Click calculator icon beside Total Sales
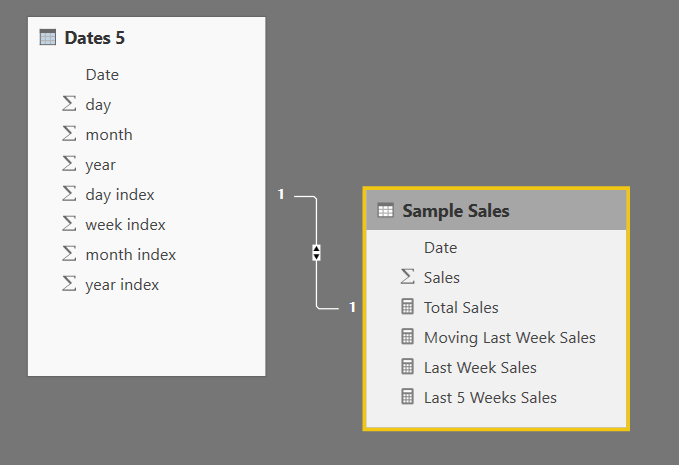Image resolution: width=679 pixels, height=465 pixels. 407,307
